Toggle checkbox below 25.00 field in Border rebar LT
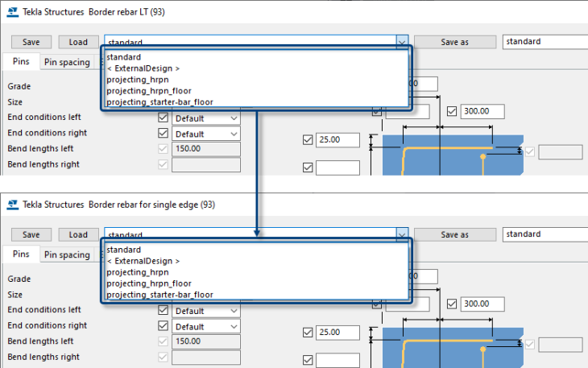Viewport: 588px width, 368px height. tap(308, 167)
